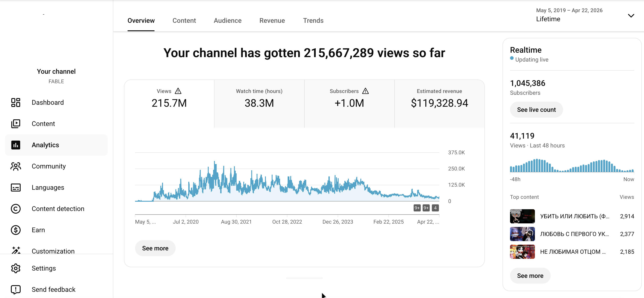Switch to the Audience tab
This screenshot has width=644, height=298.
pyautogui.click(x=227, y=20)
